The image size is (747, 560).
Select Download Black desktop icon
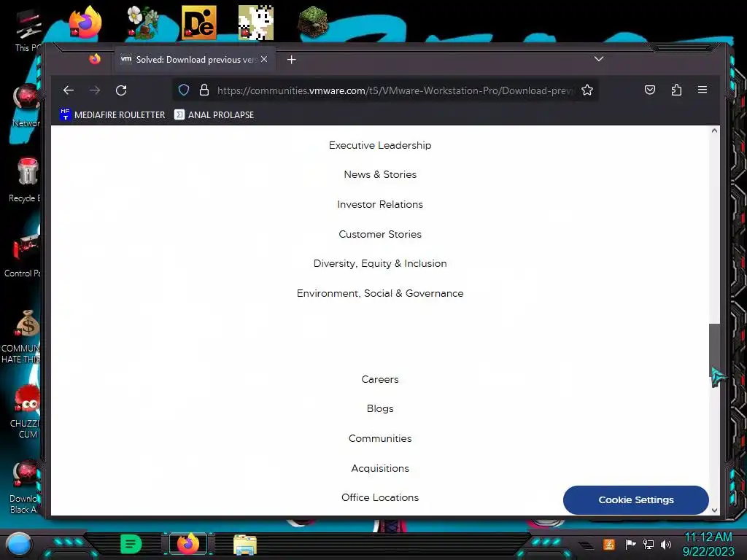(24, 486)
